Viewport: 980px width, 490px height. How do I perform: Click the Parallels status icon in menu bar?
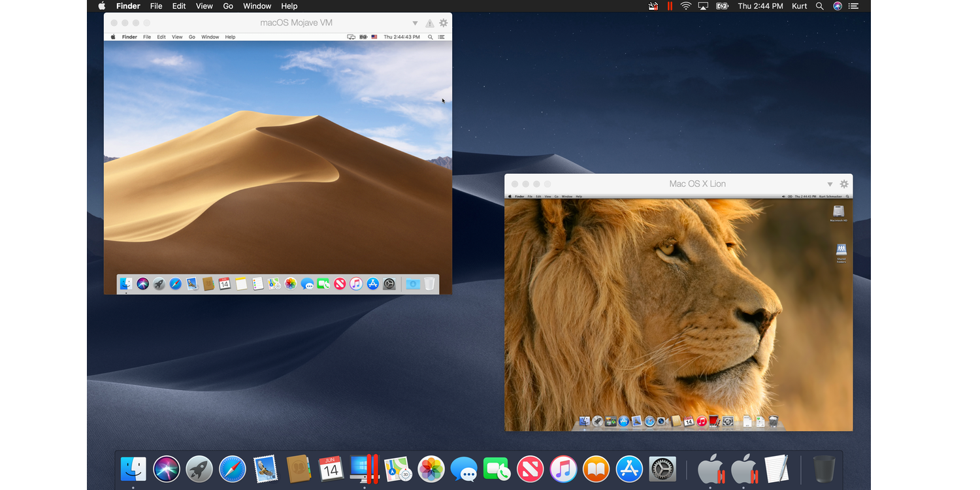pos(670,6)
